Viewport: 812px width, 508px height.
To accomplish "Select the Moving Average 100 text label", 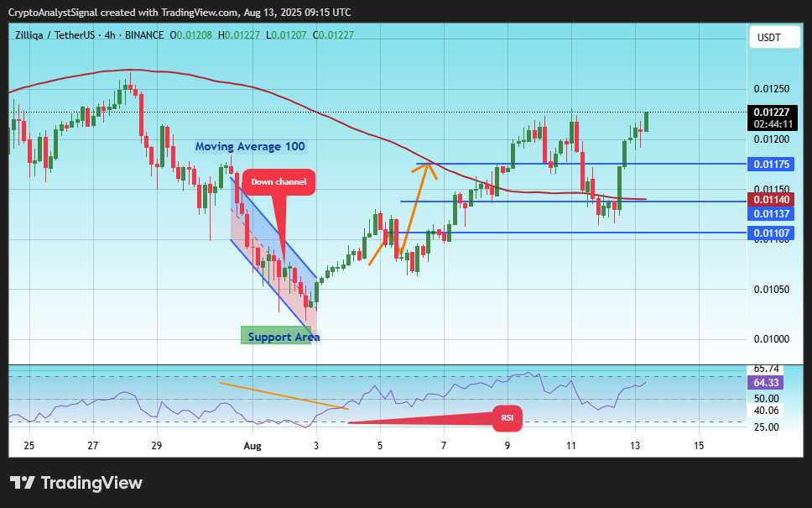I will pyautogui.click(x=250, y=147).
